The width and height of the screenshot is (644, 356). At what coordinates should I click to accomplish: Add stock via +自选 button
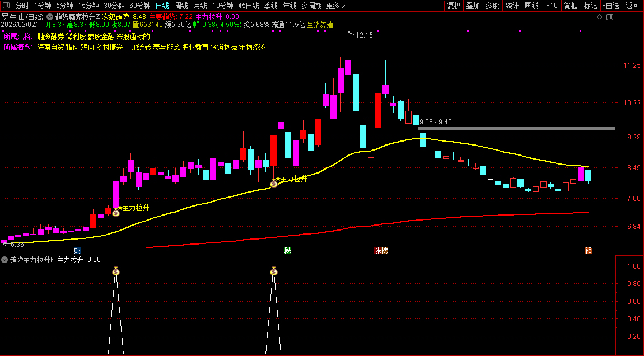611,6
